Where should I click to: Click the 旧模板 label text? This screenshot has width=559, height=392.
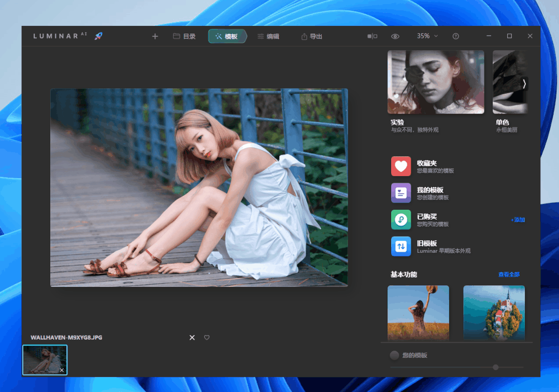427,243
